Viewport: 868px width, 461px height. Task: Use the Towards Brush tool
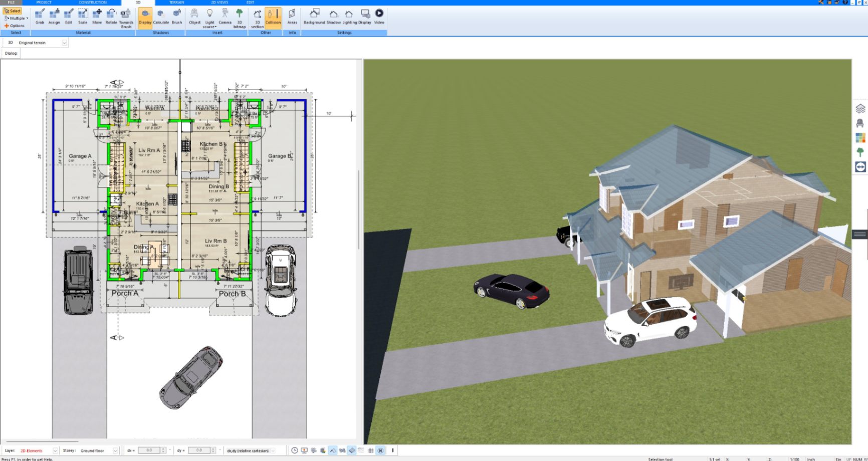(126, 18)
